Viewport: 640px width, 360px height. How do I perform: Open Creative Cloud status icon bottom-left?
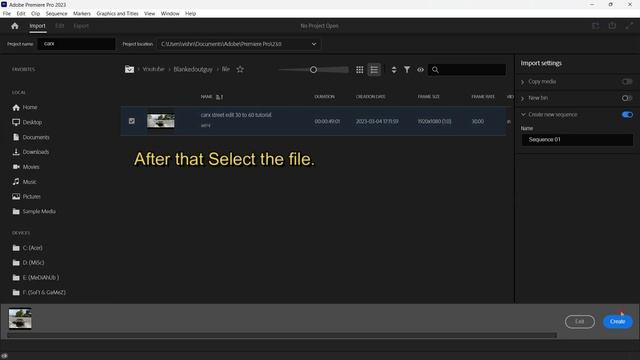(4, 356)
